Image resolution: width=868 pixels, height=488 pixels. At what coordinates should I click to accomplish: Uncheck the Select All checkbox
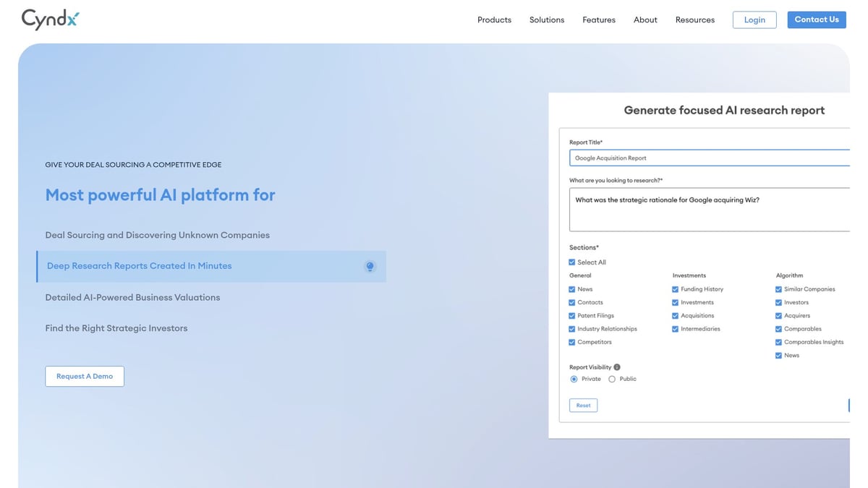572,262
